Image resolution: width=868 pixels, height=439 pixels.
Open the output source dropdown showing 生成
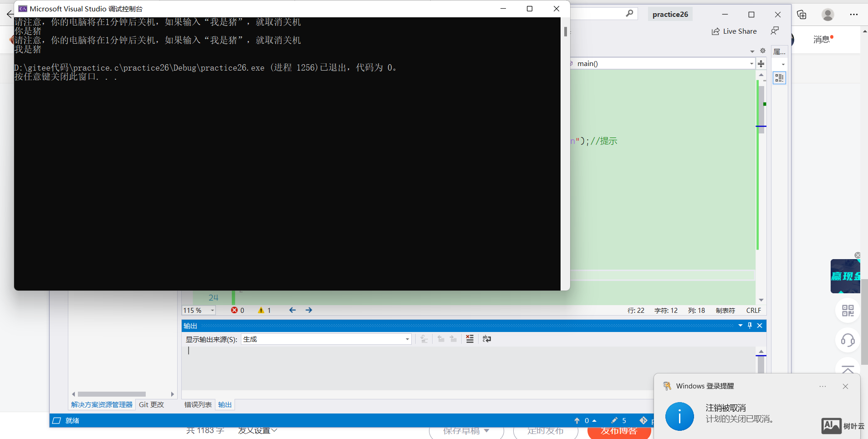point(407,339)
